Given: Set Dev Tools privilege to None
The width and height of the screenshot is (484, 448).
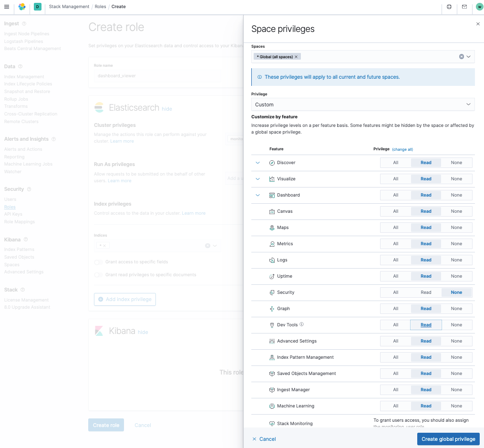Looking at the screenshot, I should pyautogui.click(x=456, y=325).
